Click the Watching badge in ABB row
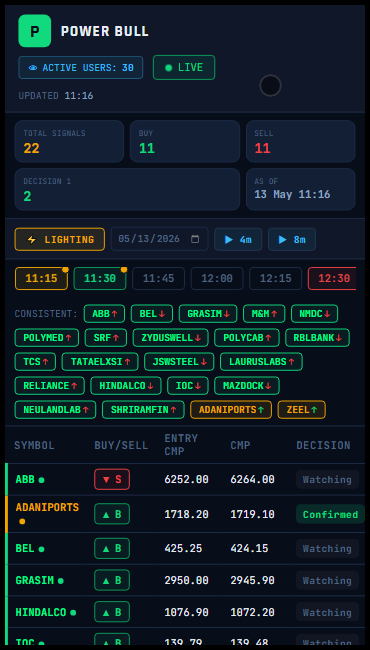 (x=327, y=480)
